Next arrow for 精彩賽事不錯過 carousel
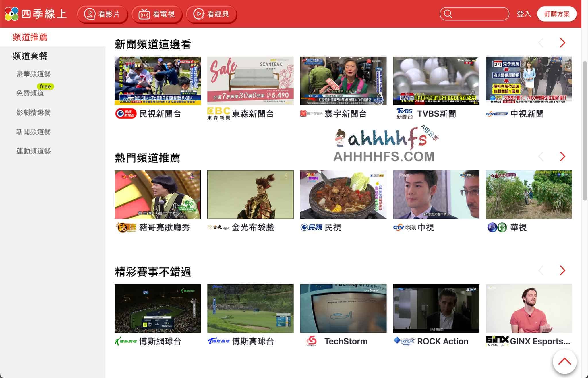The height and width of the screenshot is (378, 588). (562, 270)
